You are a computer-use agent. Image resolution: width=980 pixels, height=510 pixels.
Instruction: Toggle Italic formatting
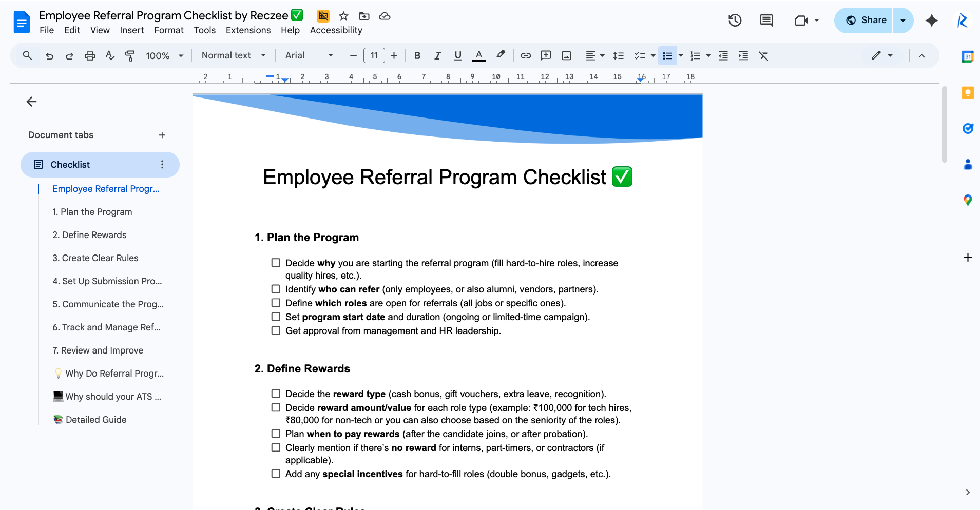pyautogui.click(x=437, y=55)
